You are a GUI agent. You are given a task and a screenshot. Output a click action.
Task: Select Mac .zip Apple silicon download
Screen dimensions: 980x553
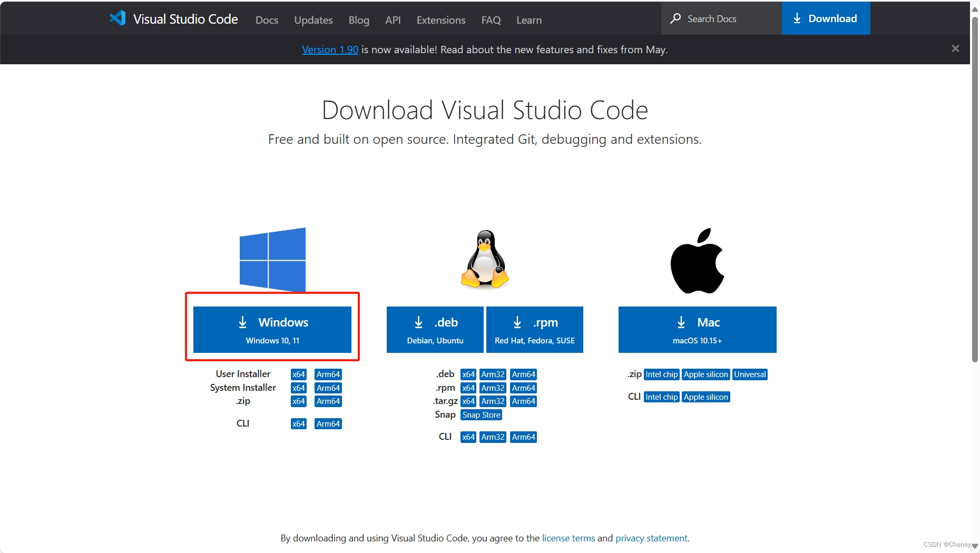(706, 374)
